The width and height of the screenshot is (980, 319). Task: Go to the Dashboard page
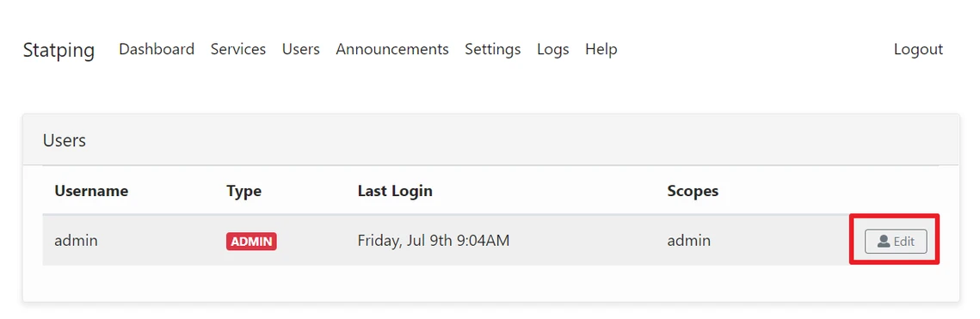[157, 49]
